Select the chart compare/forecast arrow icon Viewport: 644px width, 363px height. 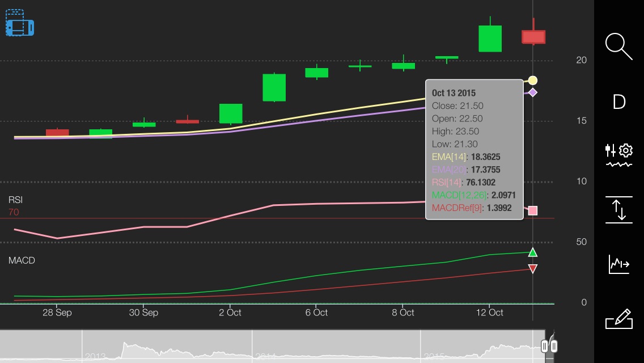(618, 264)
